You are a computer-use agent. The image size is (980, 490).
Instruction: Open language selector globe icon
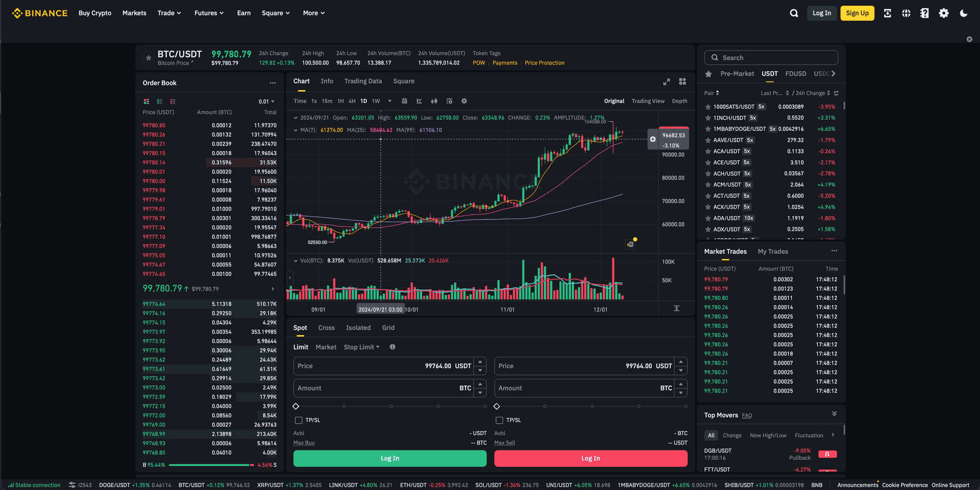(x=906, y=13)
